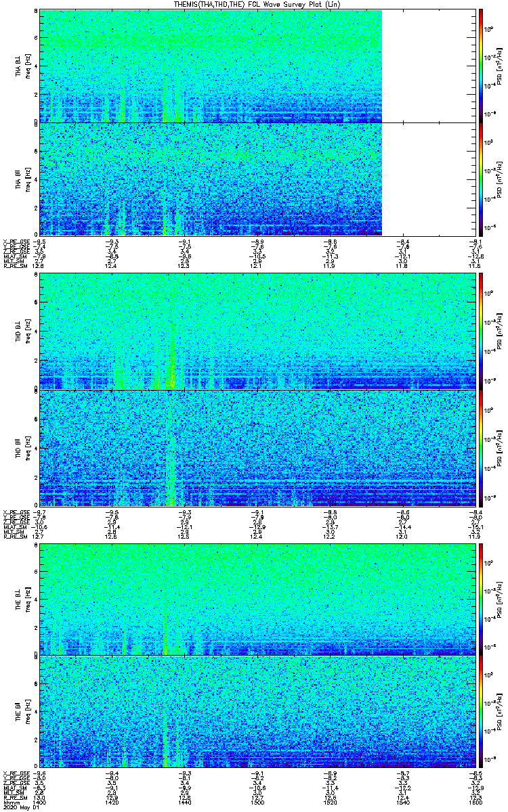Click the THA B-perpendicular PSD color bar
The height and width of the screenshot is (812, 508).
coord(480,66)
